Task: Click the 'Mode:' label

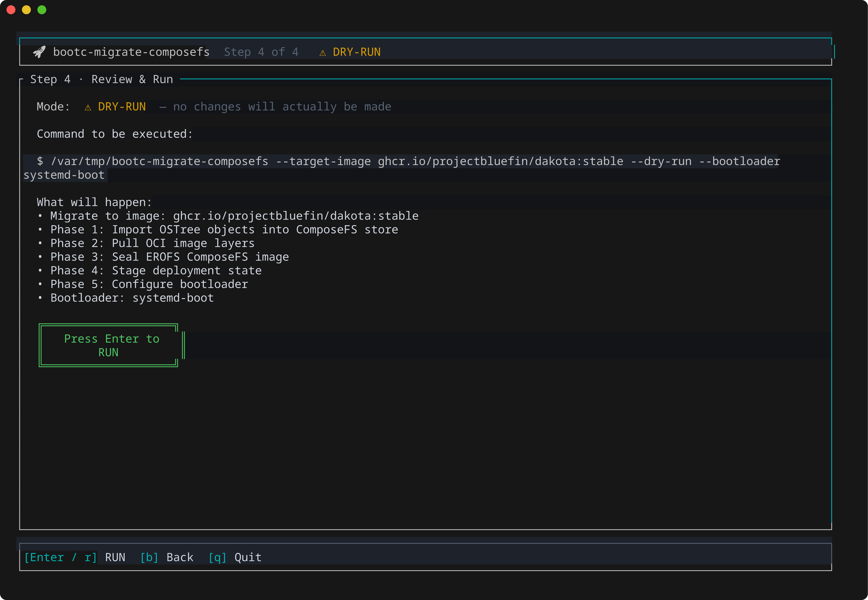Action: [53, 107]
